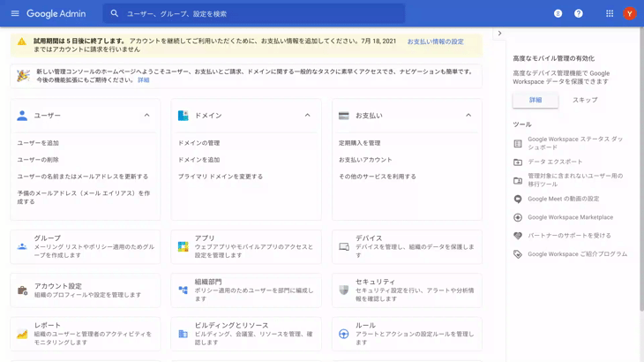Open the デバイス devices icon
Screen dimensions: 644x362
pyautogui.click(x=344, y=246)
